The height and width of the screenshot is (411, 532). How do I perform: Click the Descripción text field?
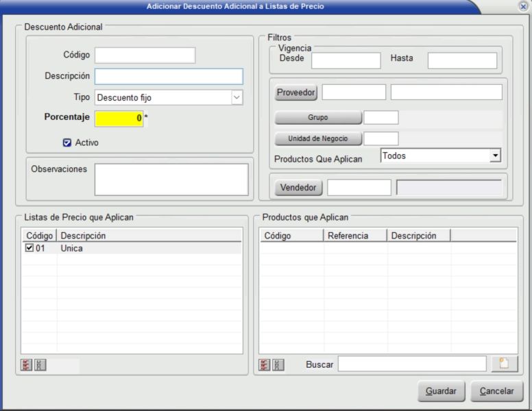pos(169,76)
